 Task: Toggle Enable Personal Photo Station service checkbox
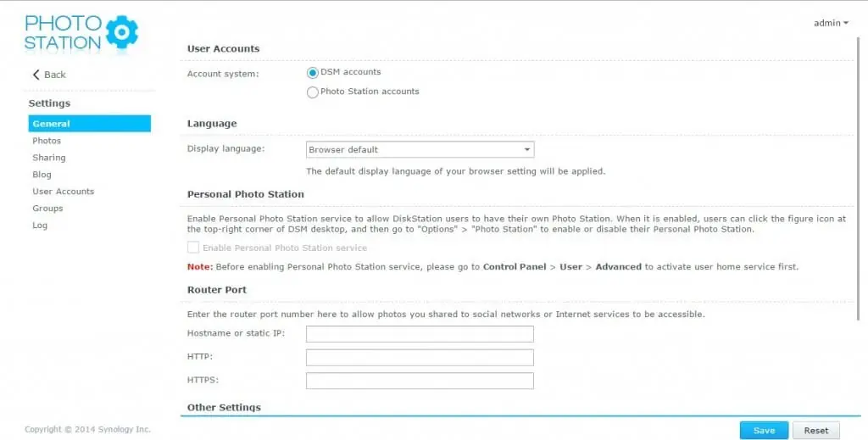coord(193,248)
